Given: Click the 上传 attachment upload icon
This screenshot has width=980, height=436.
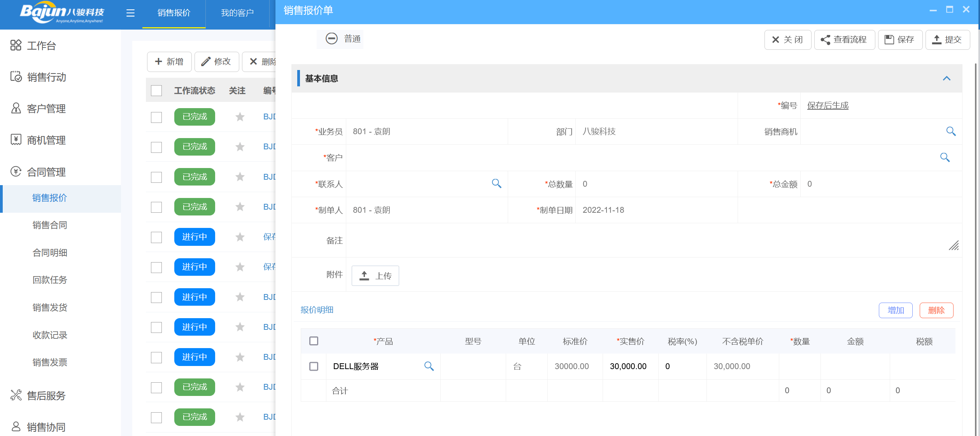Looking at the screenshot, I should pyautogui.click(x=375, y=275).
